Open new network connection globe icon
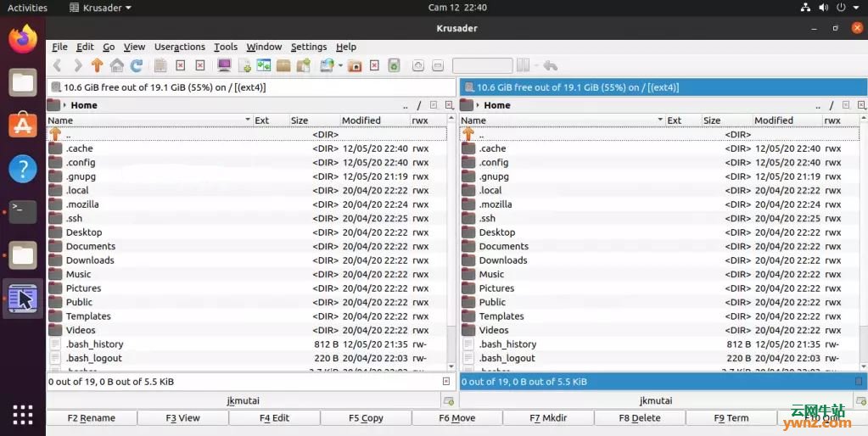 [328, 66]
